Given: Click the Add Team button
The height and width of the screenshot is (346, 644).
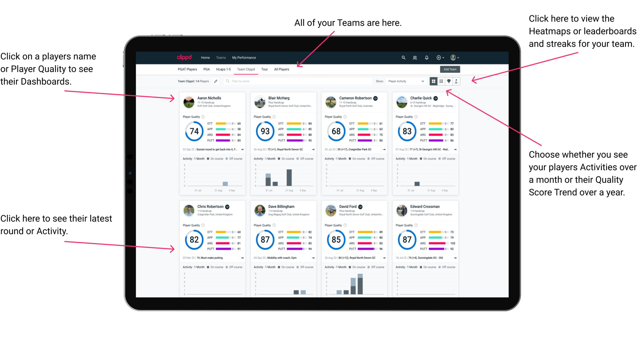Looking at the screenshot, I should tap(451, 70).
